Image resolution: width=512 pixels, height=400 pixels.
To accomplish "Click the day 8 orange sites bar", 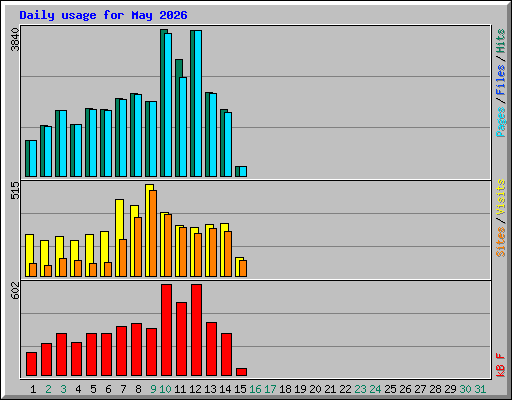I will tap(138, 247).
